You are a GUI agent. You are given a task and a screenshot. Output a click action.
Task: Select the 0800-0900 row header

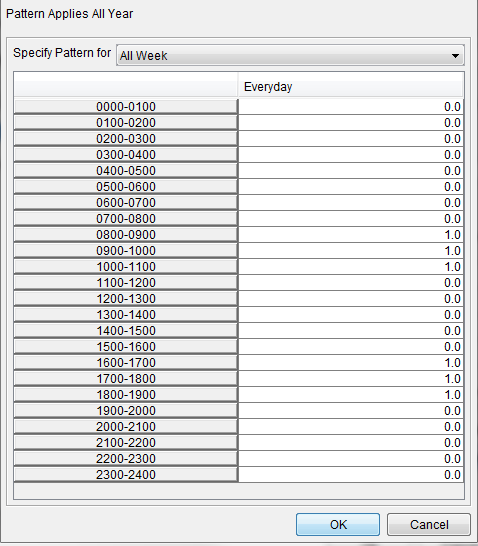126,235
